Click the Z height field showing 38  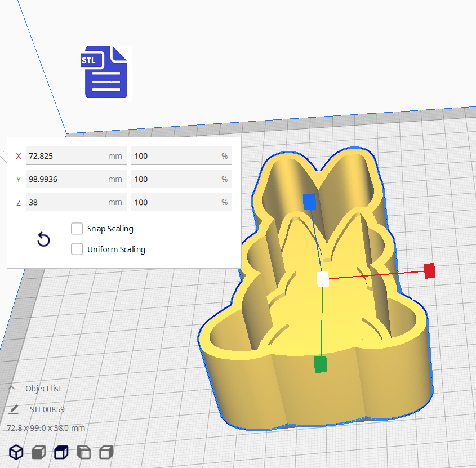76,202
